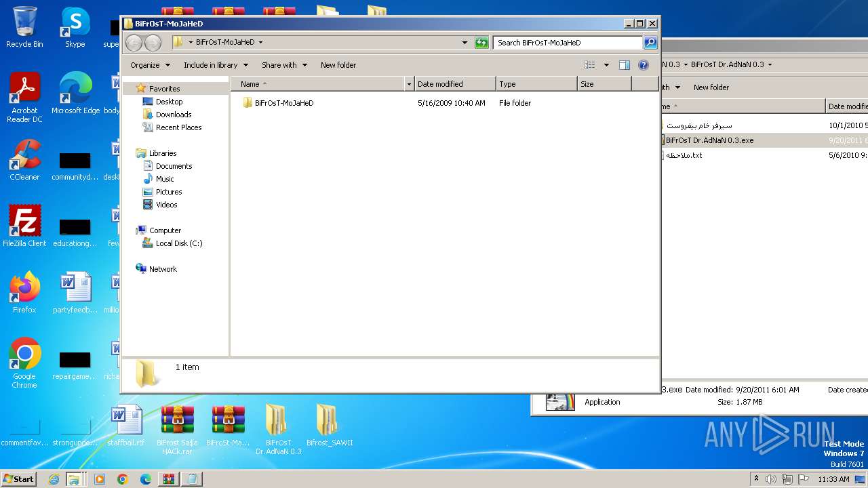Image resolution: width=868 pixels, height=488 pixels.
Task: Open the Firefox desktop shortcut
Action: 24,292
